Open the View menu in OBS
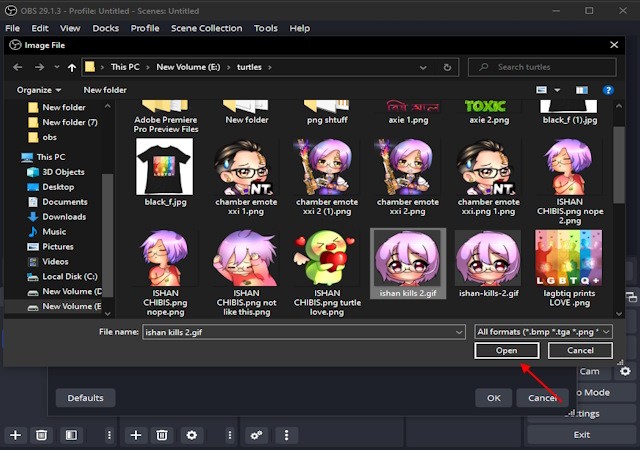This screenshot has width=640, height=450. [x=70, y=28]
